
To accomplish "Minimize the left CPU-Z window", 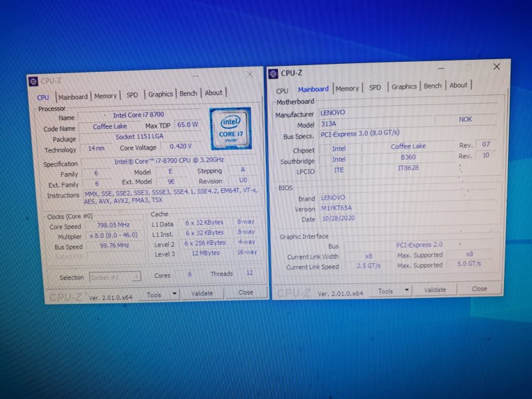I will [x=196, y=76].
